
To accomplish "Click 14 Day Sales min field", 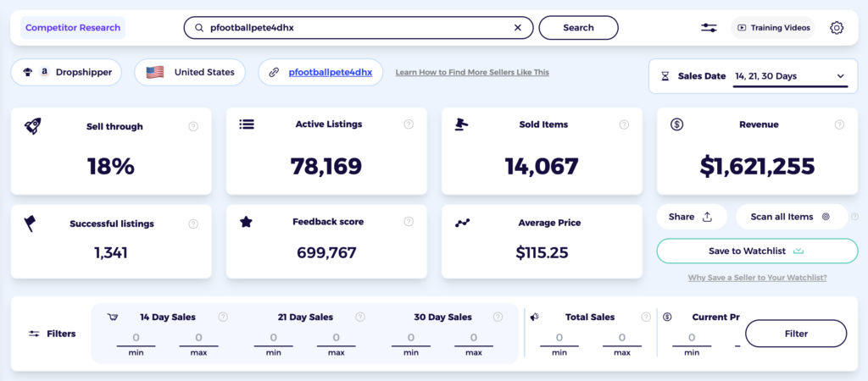I will 136,339.
